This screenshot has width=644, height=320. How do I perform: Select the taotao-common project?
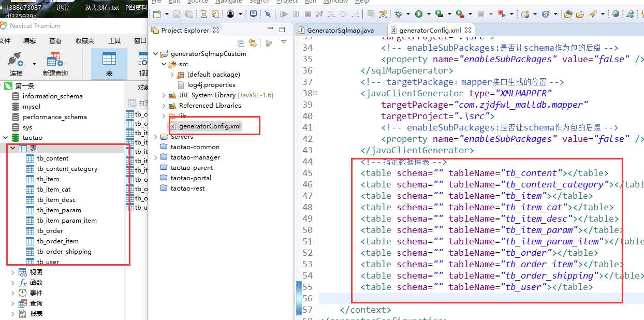[195, 147]
